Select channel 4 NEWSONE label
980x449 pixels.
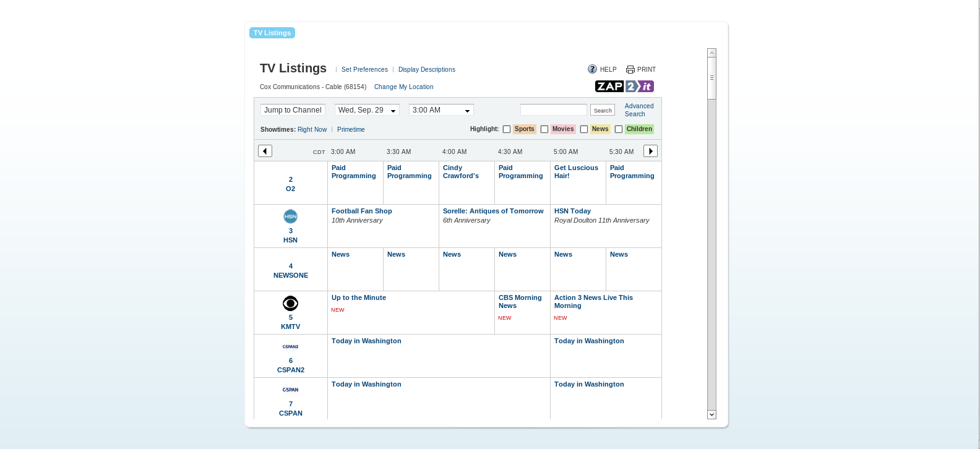pos(291,271)
